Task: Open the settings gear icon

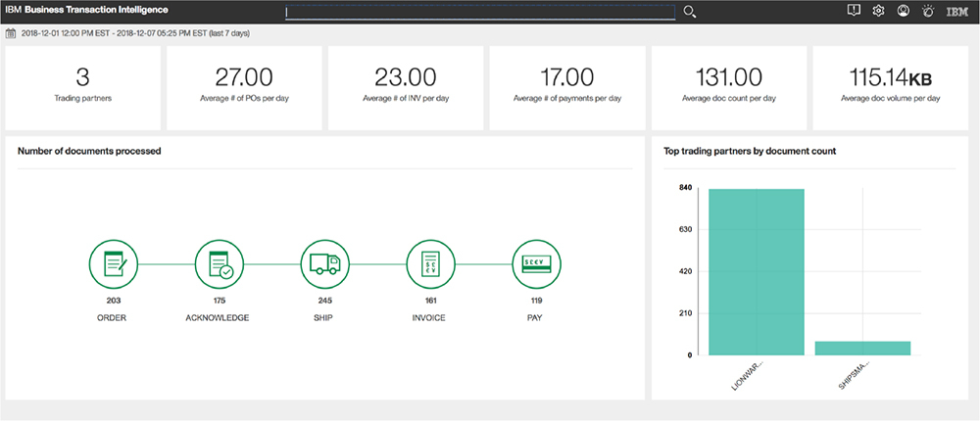Action: [878, 11]
